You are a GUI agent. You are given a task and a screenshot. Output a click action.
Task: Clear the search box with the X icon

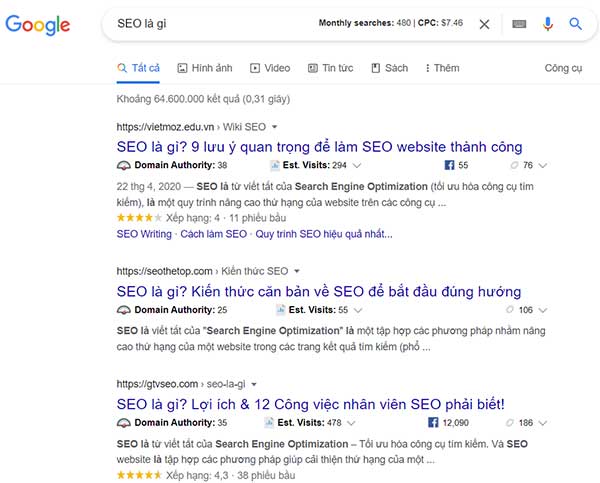(484, 24)
